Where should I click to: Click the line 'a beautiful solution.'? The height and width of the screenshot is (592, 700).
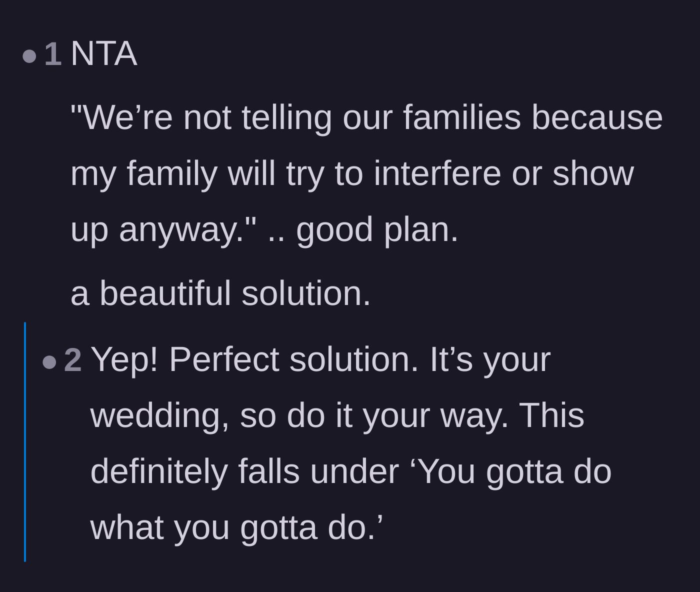pyautogui.click(x=221, y=293)
